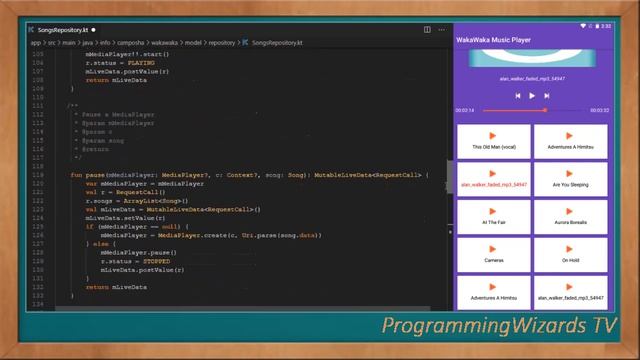
Task: Play Adventures A Himitsu beside This Old Man
Action: click(x=569, y=136)
